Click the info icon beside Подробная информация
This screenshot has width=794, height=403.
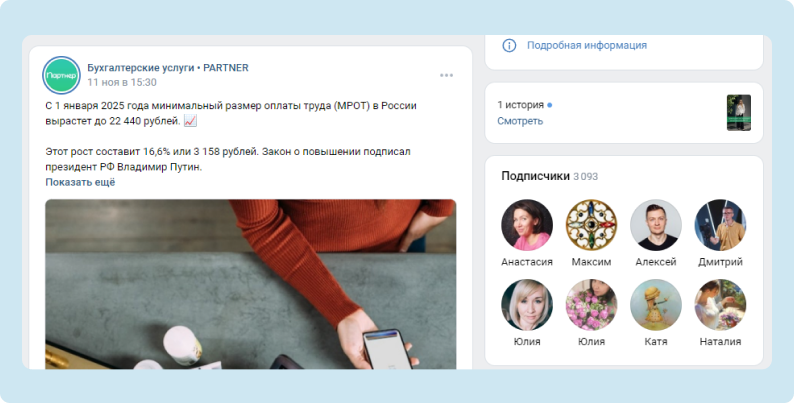[x=509, y=45]
